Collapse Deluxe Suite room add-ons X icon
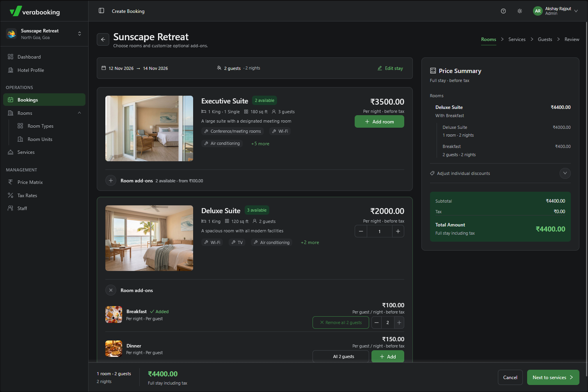 pyautogui.click(x=111, y=290)
